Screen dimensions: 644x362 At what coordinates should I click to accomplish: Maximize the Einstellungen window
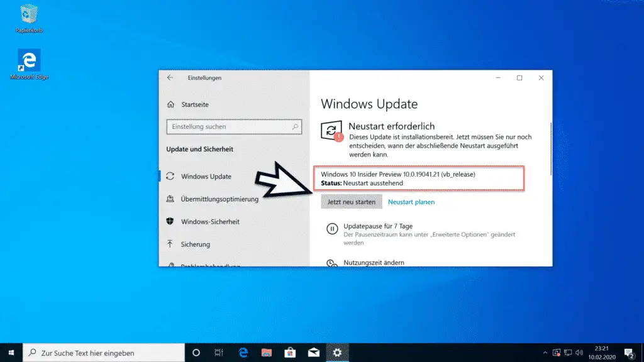[x=519, y=77]
